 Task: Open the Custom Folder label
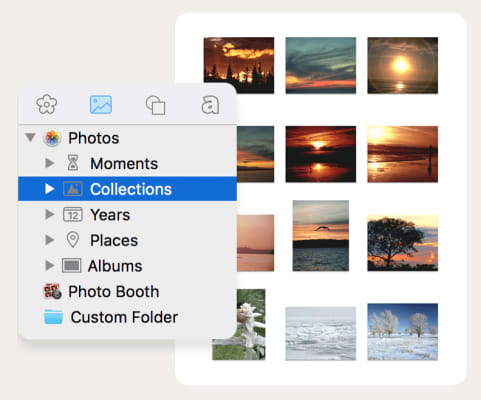(x=124, y=317)
